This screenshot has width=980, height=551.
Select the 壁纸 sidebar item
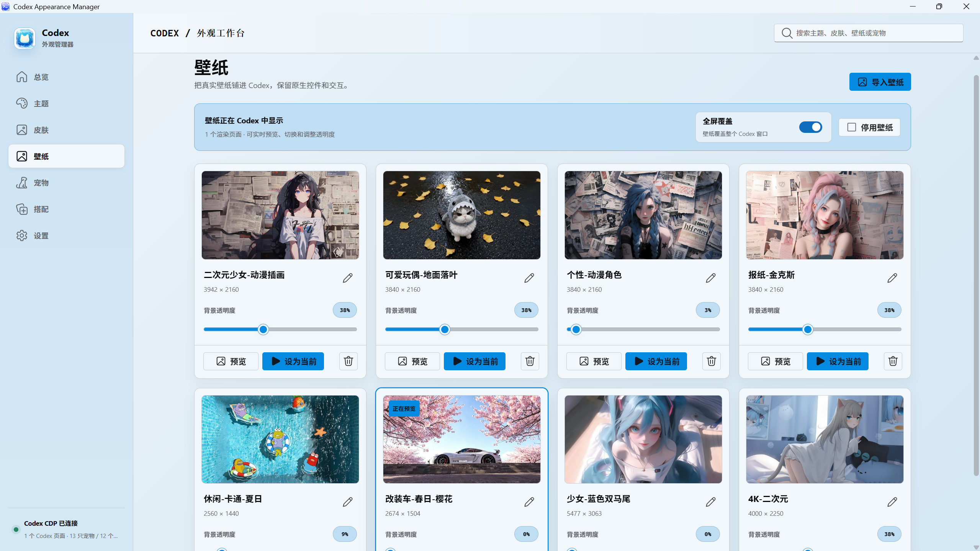[66, 156]
